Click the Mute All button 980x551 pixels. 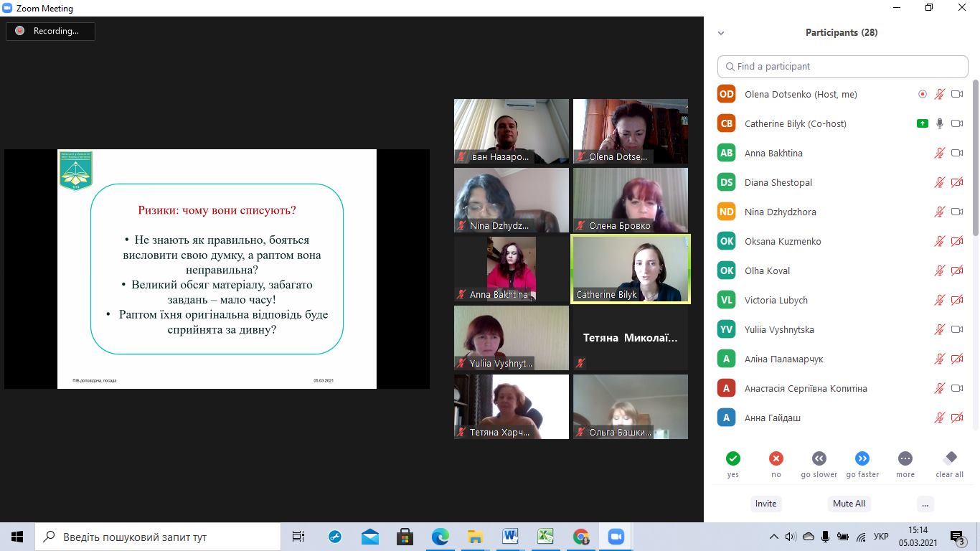click(849, 504)
